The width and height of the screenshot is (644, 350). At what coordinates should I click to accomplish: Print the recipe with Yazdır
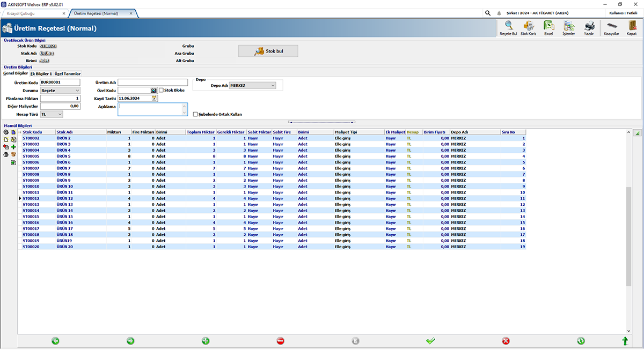(590, 28)
